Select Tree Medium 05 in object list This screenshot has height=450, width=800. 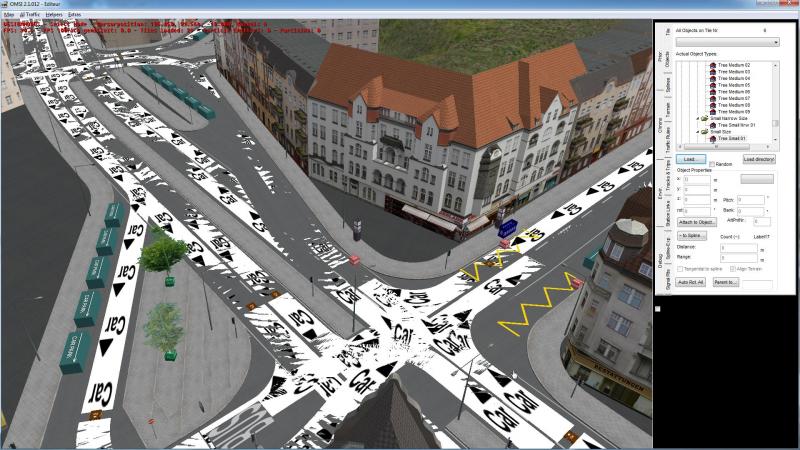[734, 85]
